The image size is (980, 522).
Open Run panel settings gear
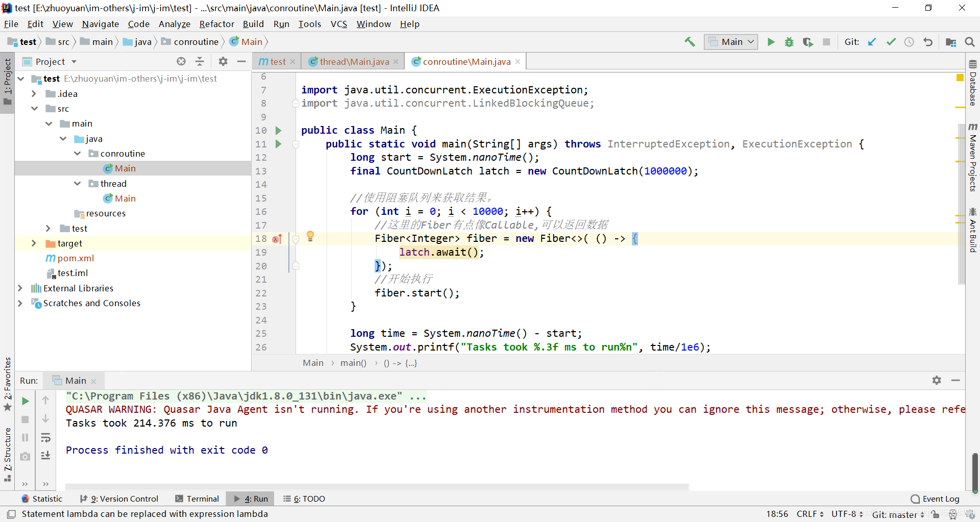coord(937,380)
